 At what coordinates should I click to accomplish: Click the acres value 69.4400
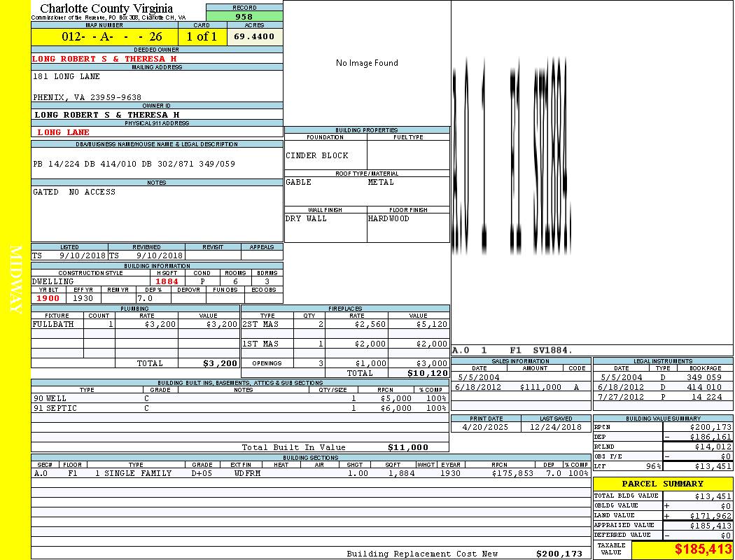coord(254,36)
